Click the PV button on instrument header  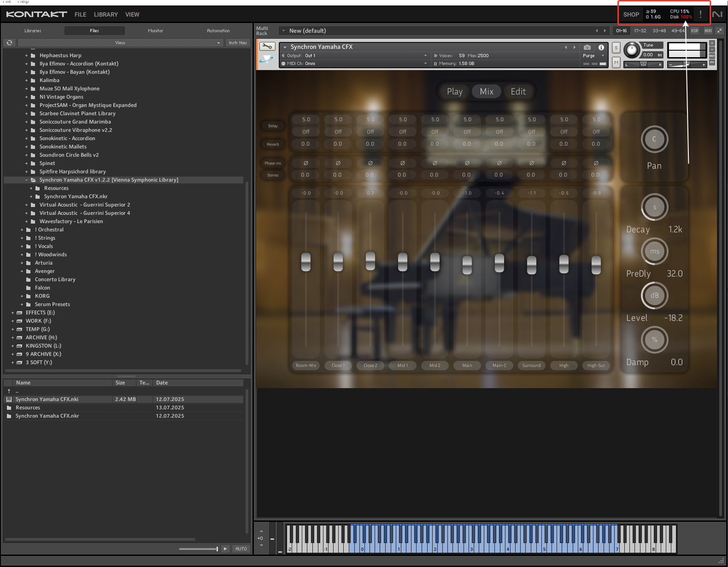coord(712,62)
